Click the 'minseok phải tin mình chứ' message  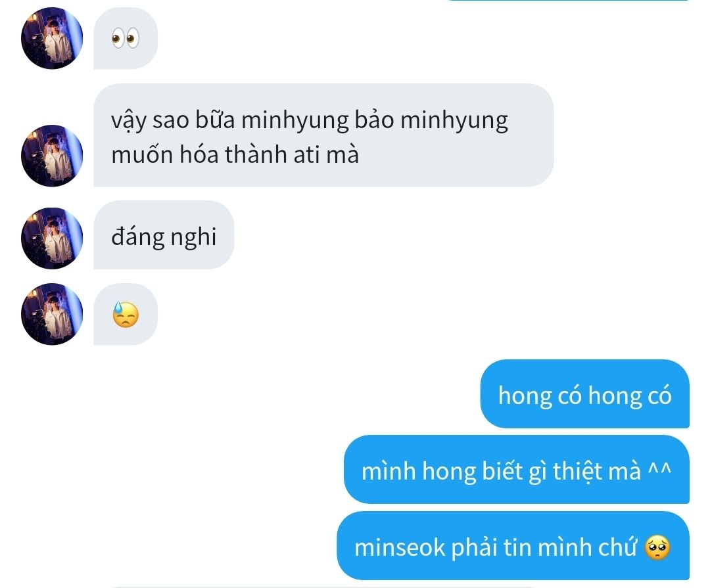click(513, 545)
